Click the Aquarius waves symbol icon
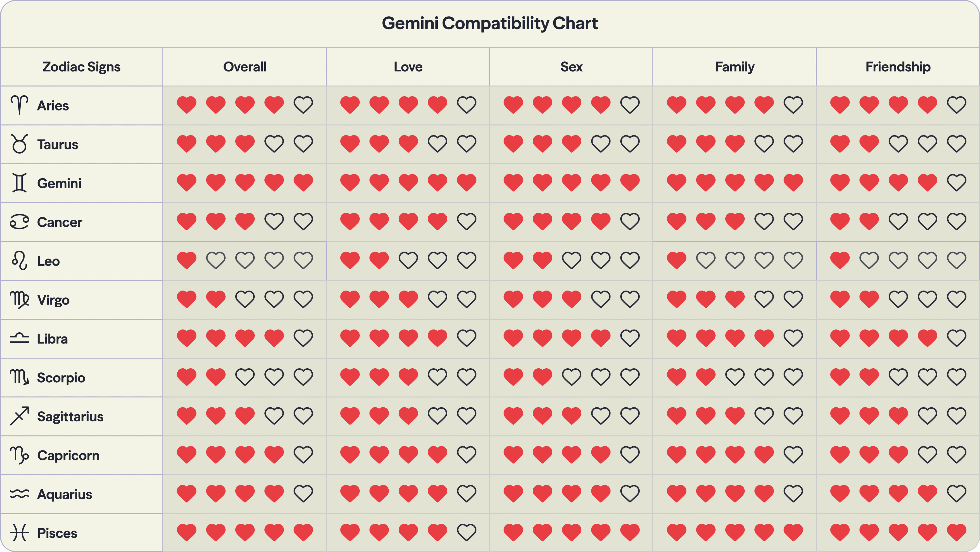 point(19,494)
